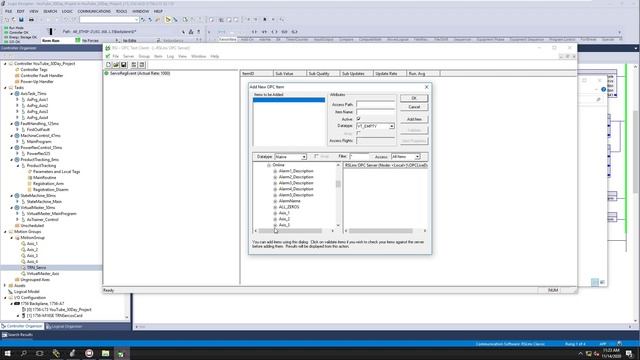Select VirtualMaster_Axis in Motion Groups

43,274
